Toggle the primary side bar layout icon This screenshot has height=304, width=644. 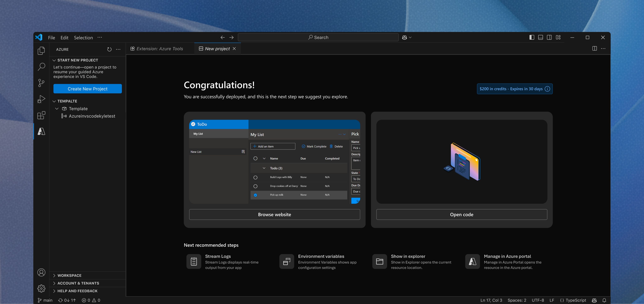pyautogui.click(x=532, y=37)
